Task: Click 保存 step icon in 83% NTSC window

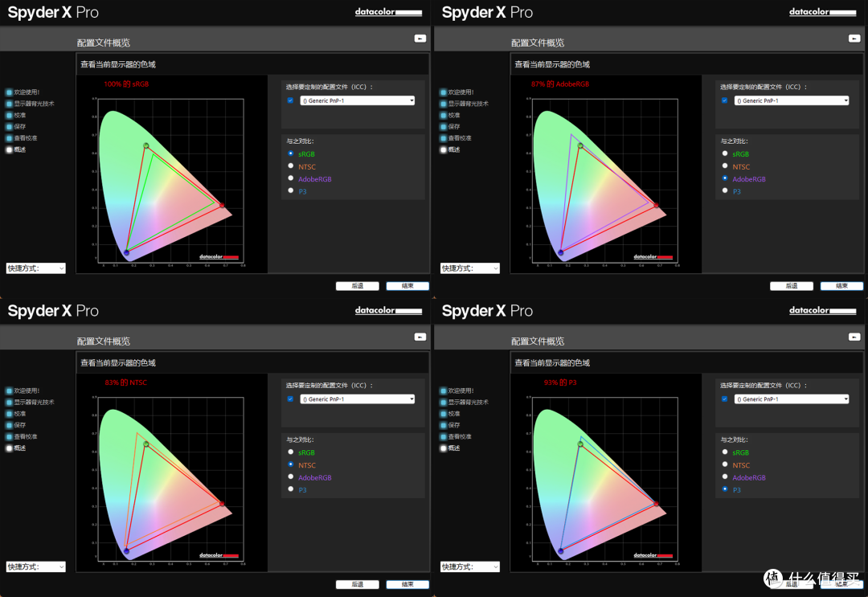Action: 9,426
